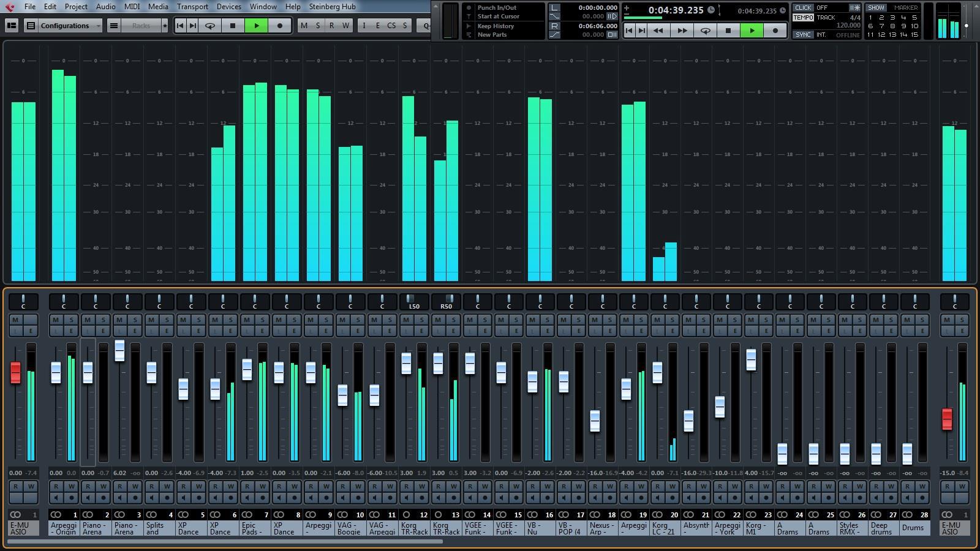The image size is (980, 551).
Task: Fast forward in the transport panel
Action: (682, 31)
